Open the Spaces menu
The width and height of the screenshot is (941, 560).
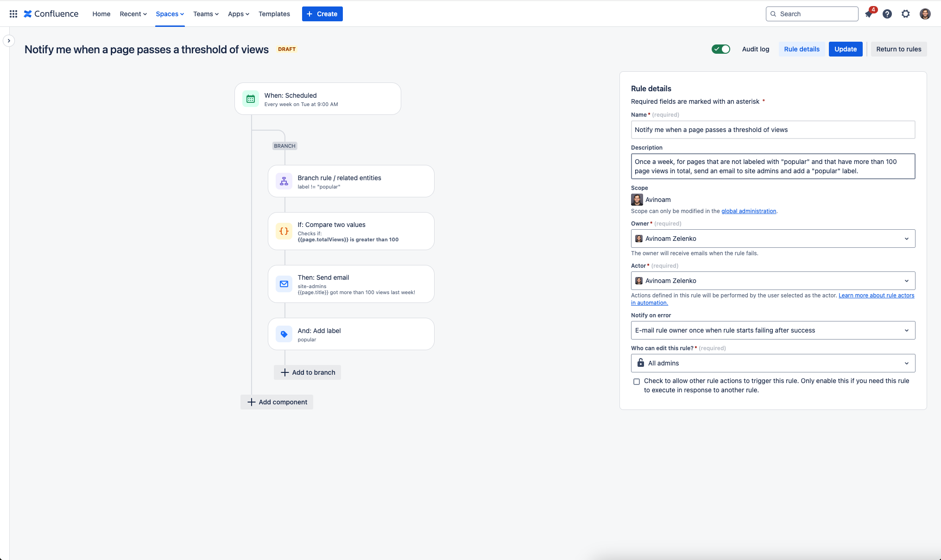point(170,14)
